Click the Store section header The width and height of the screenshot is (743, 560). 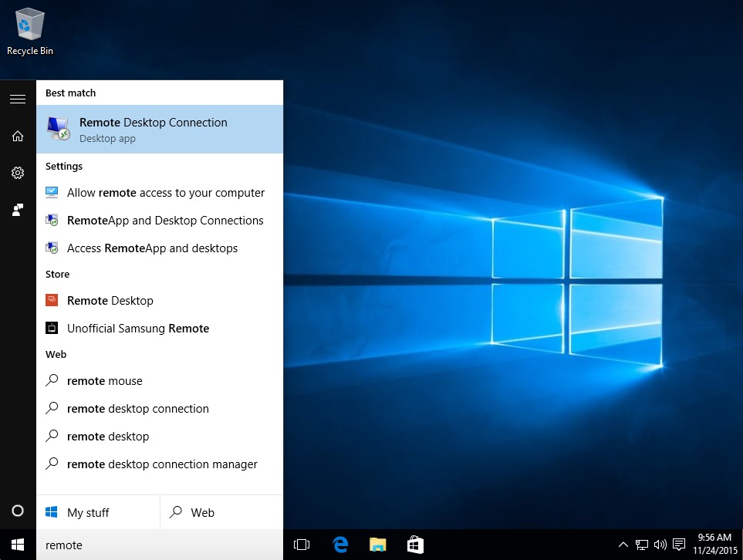(x=57, y=275)
